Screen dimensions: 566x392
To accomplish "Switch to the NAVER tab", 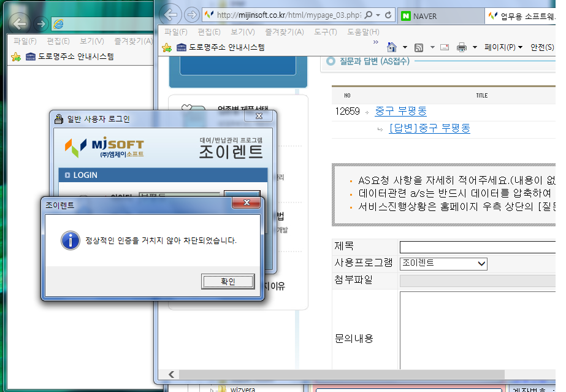I will (441, 16).
